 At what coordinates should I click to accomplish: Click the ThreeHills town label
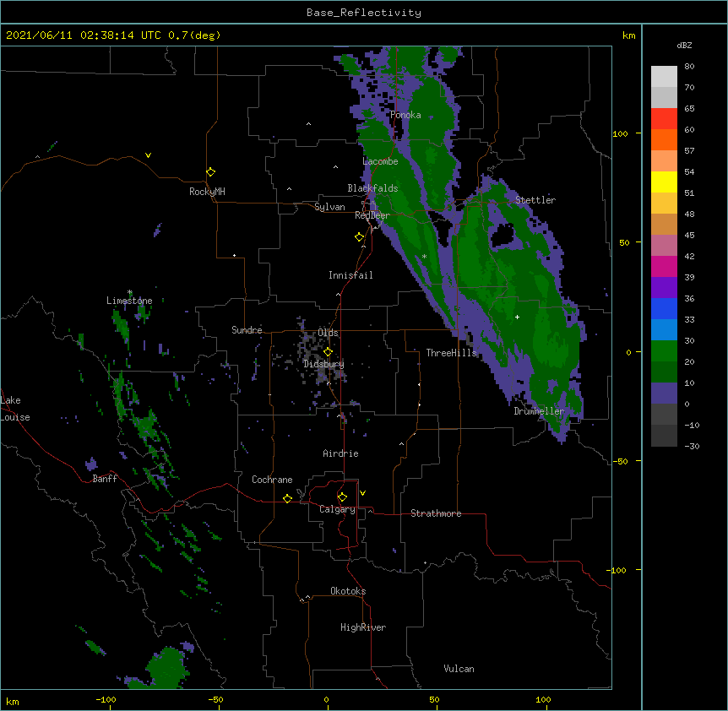click(452, 353)
